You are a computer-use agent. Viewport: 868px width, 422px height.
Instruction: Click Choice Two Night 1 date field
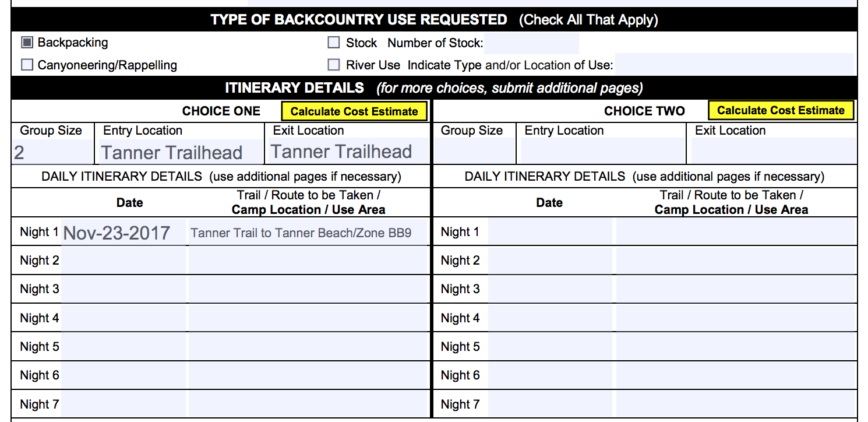[x=550, y=232]
